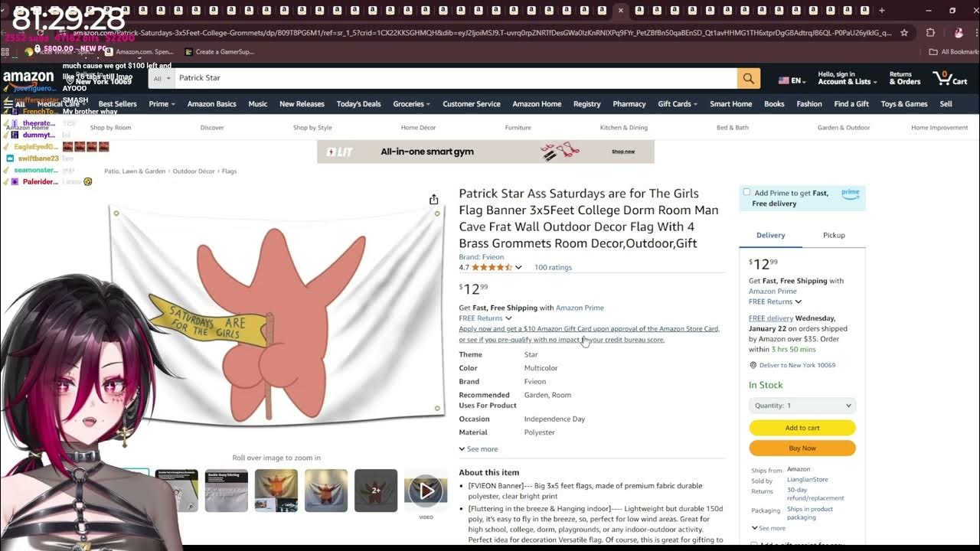
Task: Click the share icon above product image
Action: pos(433,200)
